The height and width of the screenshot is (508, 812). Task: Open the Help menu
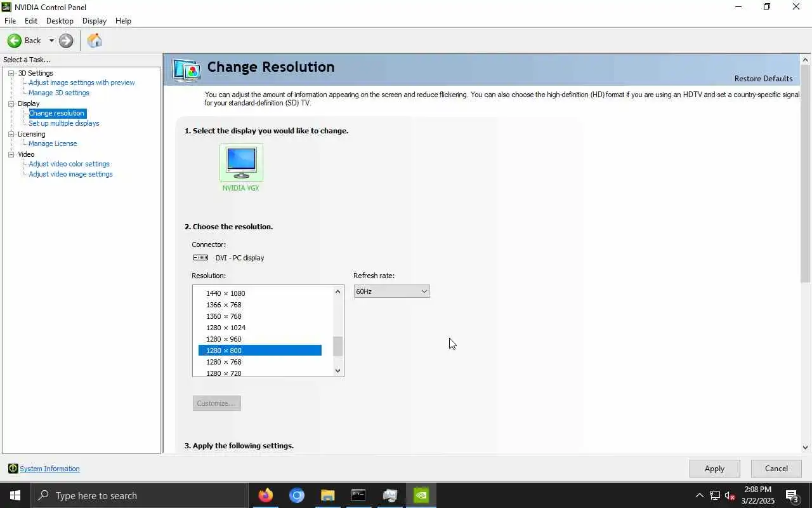pyautogui.click(x=123, y=21)
